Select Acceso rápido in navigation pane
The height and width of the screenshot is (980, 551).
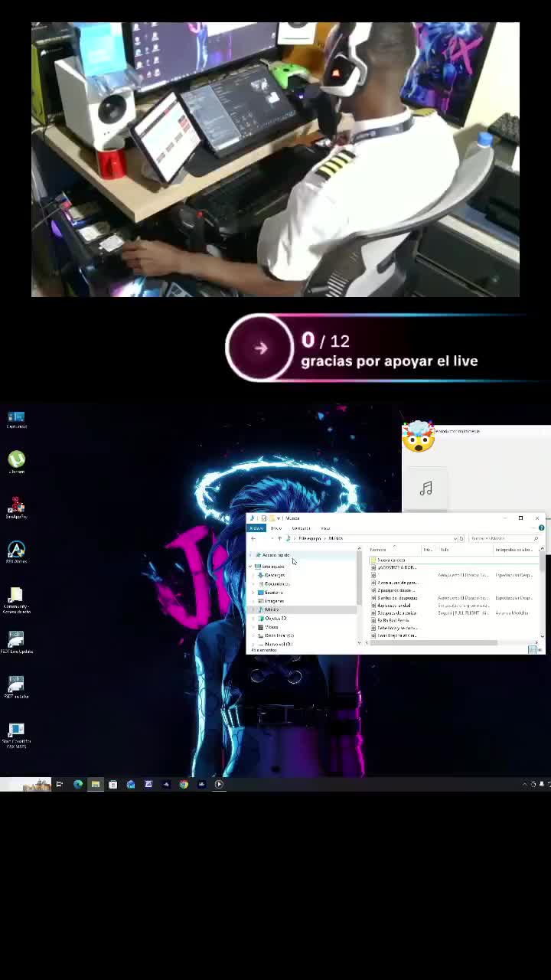click(275, 555)
